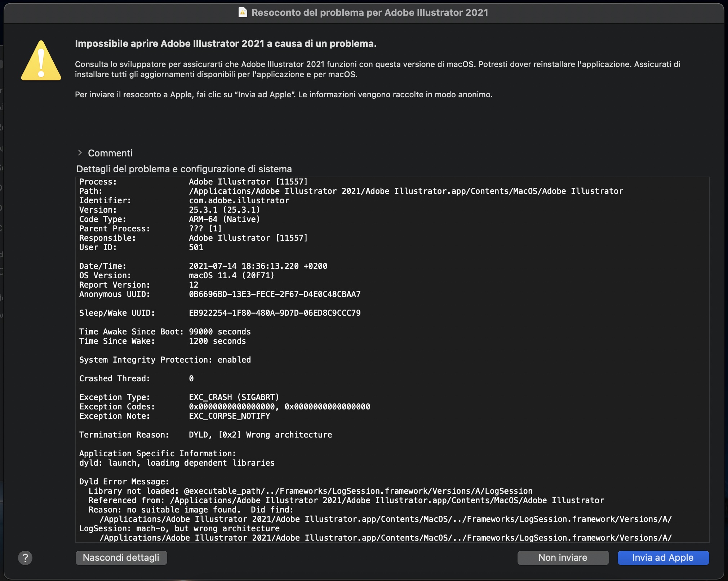Expand the Commenti disclosure arrow
The height and width of the screenshot is (581, 728).
tap(80, 153)
